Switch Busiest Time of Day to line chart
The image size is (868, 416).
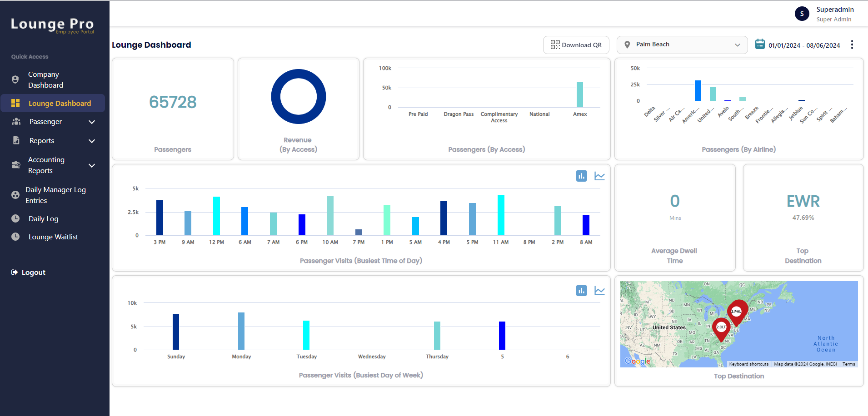pos(599,176)
